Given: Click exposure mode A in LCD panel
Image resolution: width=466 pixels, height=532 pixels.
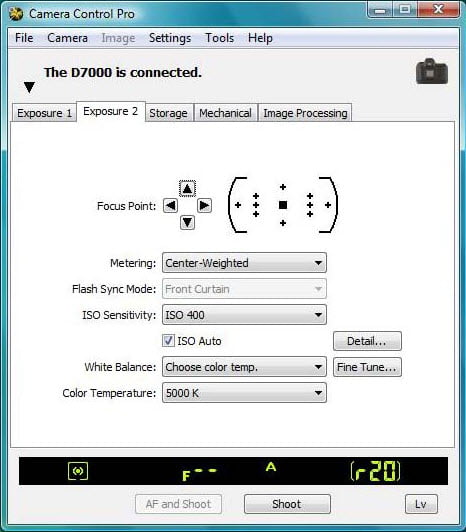Looking at the screenshot, I should point(271,467).
